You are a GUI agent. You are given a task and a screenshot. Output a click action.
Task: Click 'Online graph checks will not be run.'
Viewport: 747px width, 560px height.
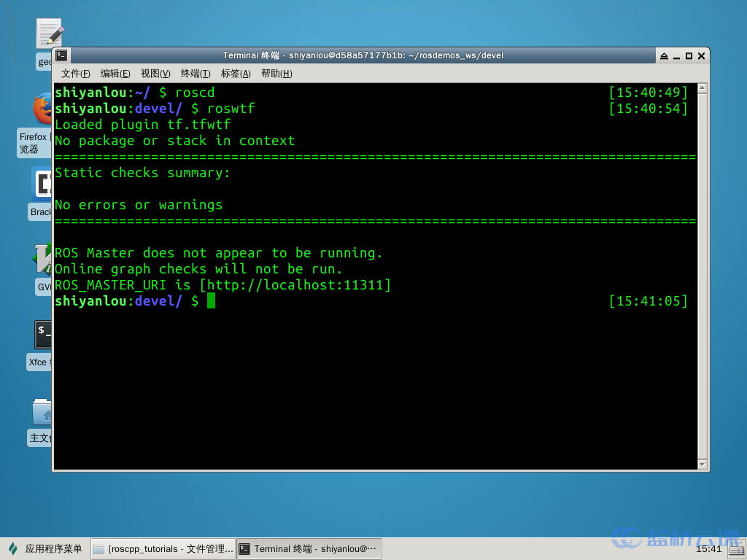click(x=198, y=268)
